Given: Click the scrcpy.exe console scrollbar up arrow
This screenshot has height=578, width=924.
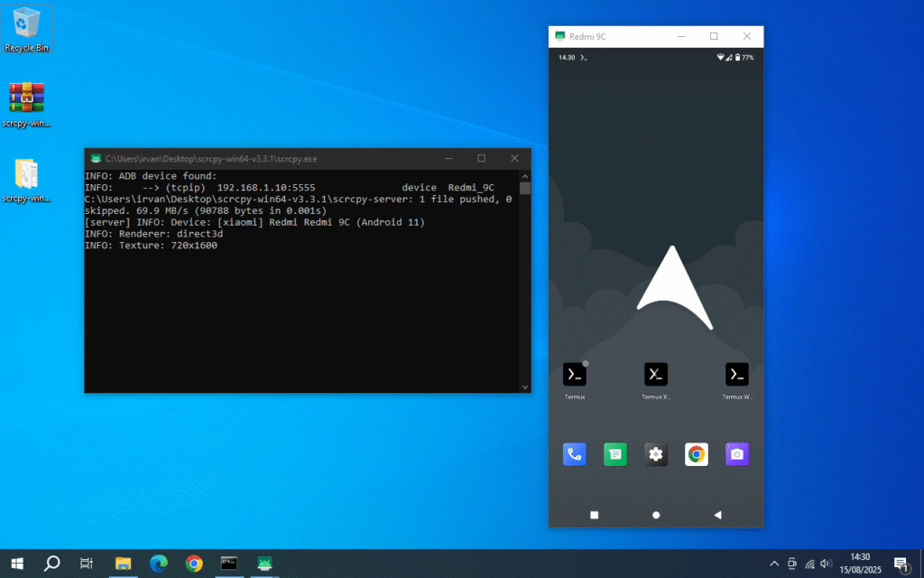Looking at the screenshot, I should (x=525, y=176).
